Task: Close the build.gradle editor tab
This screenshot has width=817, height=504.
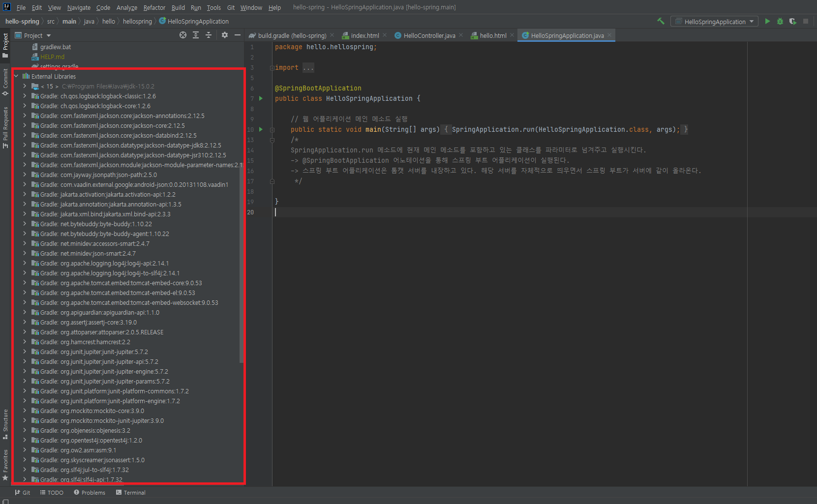Action: [x=332, y=35]
